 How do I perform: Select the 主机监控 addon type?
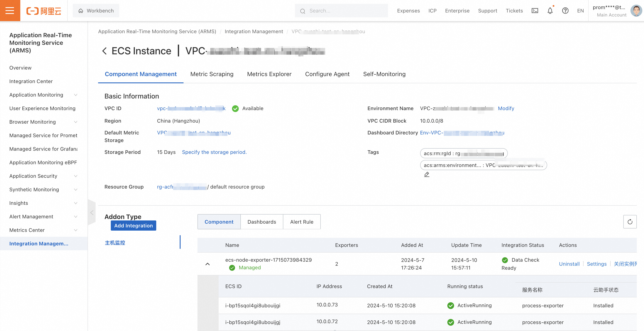click(115, 242)
